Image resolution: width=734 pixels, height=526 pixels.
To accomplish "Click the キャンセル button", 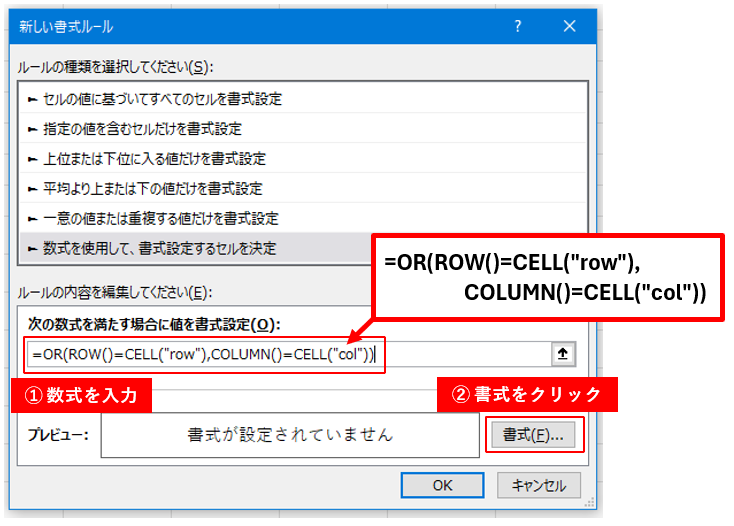I will 538,486.
